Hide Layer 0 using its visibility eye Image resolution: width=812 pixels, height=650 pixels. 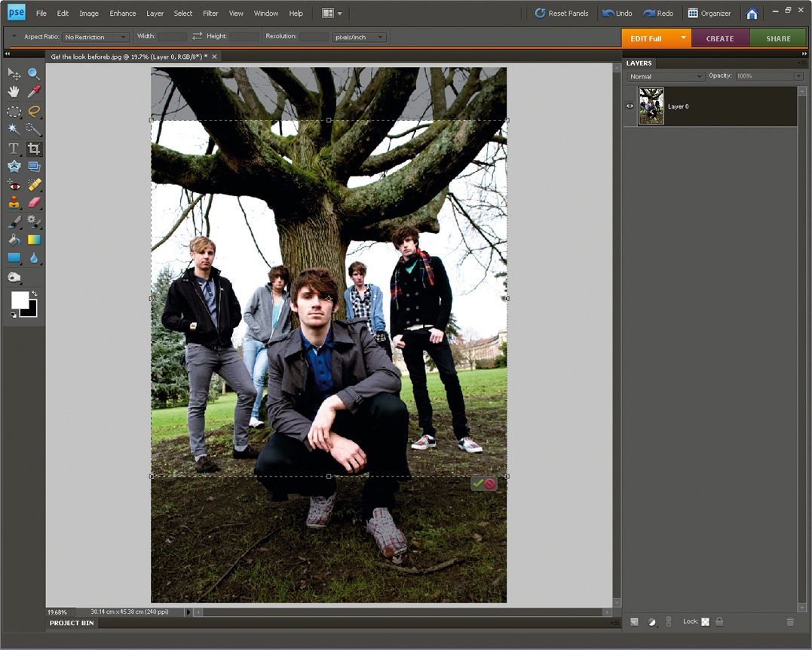click(630, 106)
